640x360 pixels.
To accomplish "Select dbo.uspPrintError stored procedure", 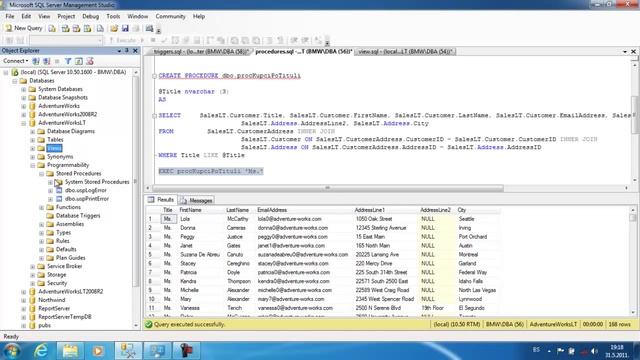I will [87, 199].
